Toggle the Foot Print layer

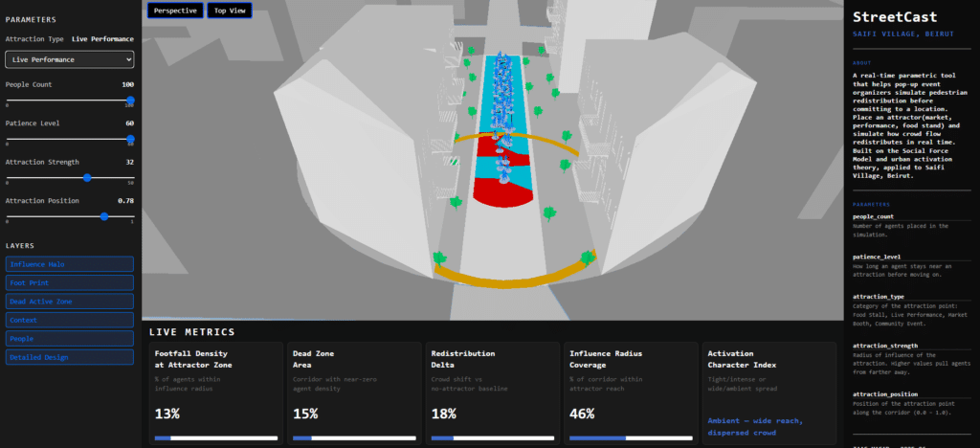click(69, 282)
